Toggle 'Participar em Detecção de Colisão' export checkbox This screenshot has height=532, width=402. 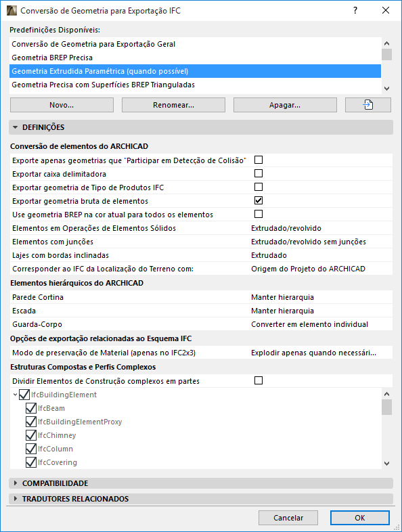coord(259,160)
